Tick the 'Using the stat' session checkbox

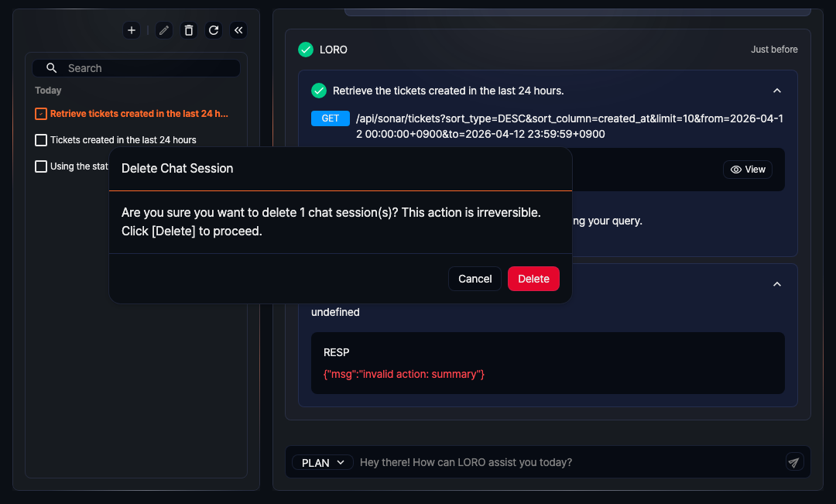(x=41, y=166)
